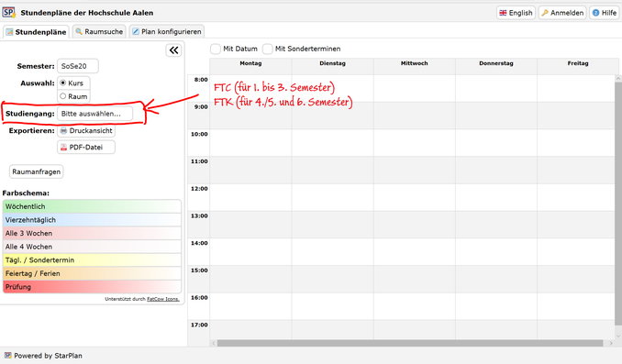Click the Wöchentlich green color legend

92,206
